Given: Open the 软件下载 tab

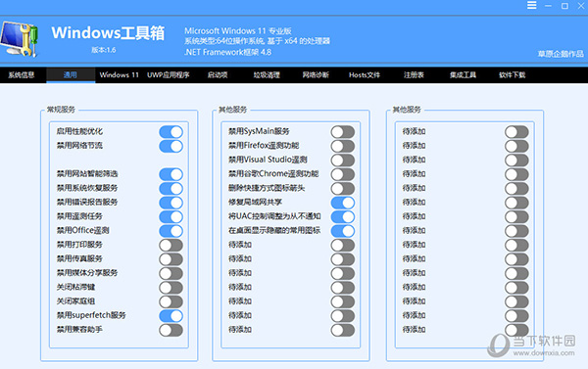Looking at the screenshot, I should point(513,75).
